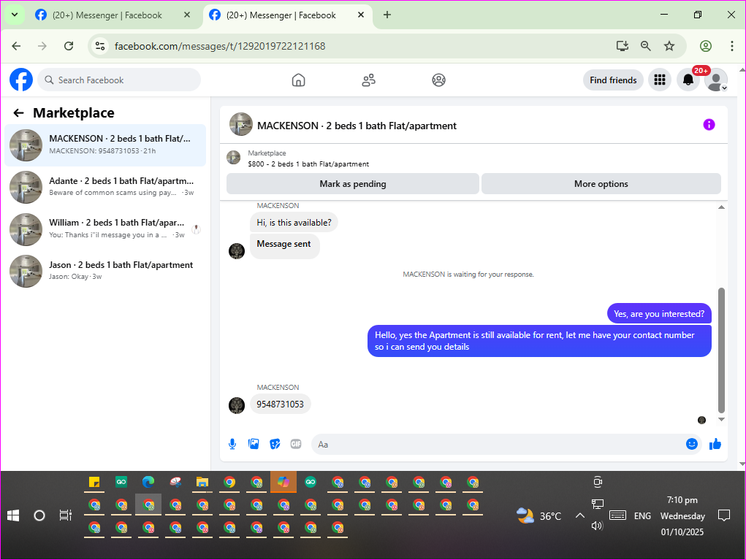
Task: Open the Friends icon in top navigation
Action: click(x=368, y=80)
